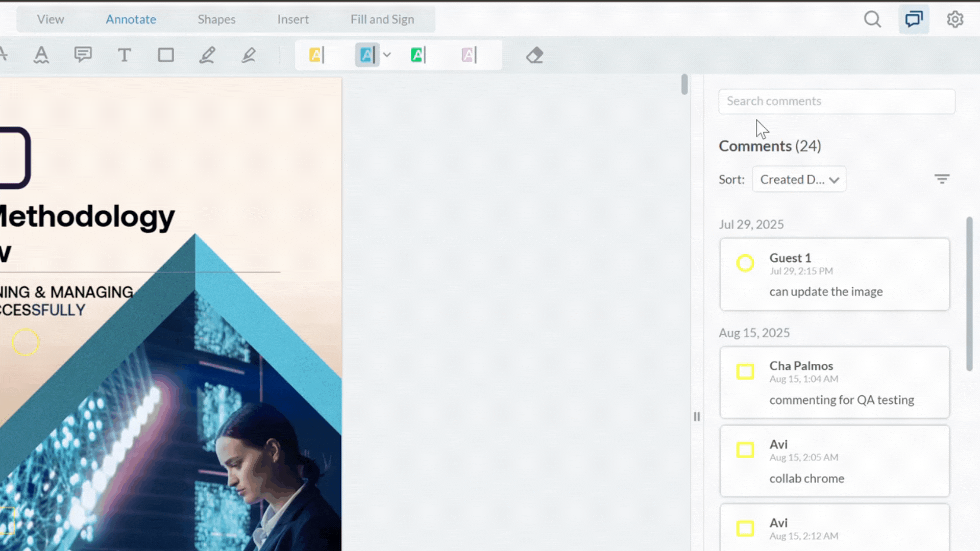Activate the eraser tool

tap(534, 55)
